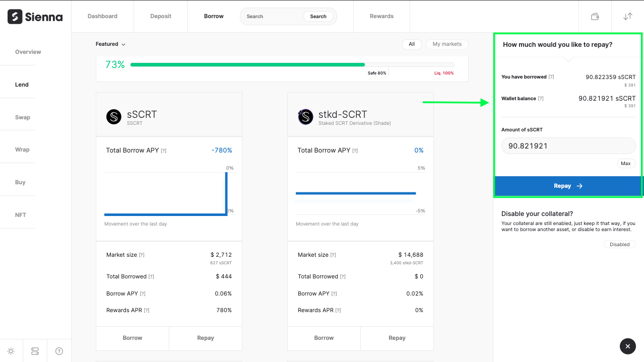Screen dimensions: 644x362
Task: Click the stkd-SCRT borrow APY chart
Action: click(360, 194)
